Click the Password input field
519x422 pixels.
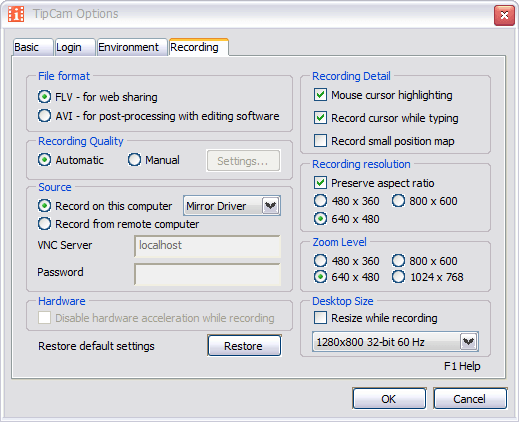click(x=207, y=274)
